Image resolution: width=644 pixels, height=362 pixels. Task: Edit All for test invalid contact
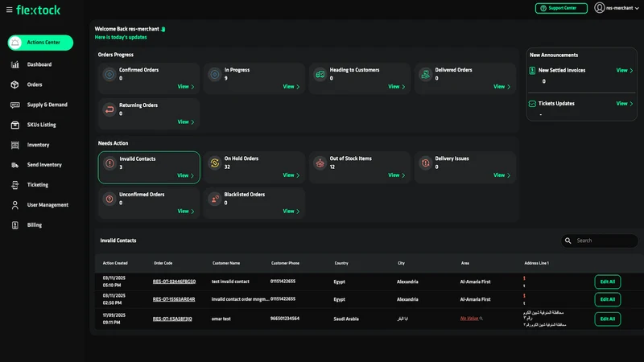pyautogui.click(x=608, y=282)
